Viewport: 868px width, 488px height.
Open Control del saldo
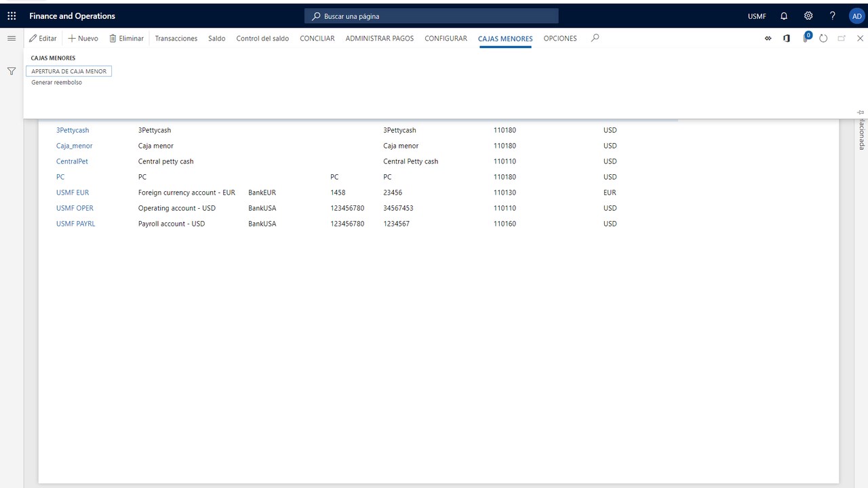262,39
